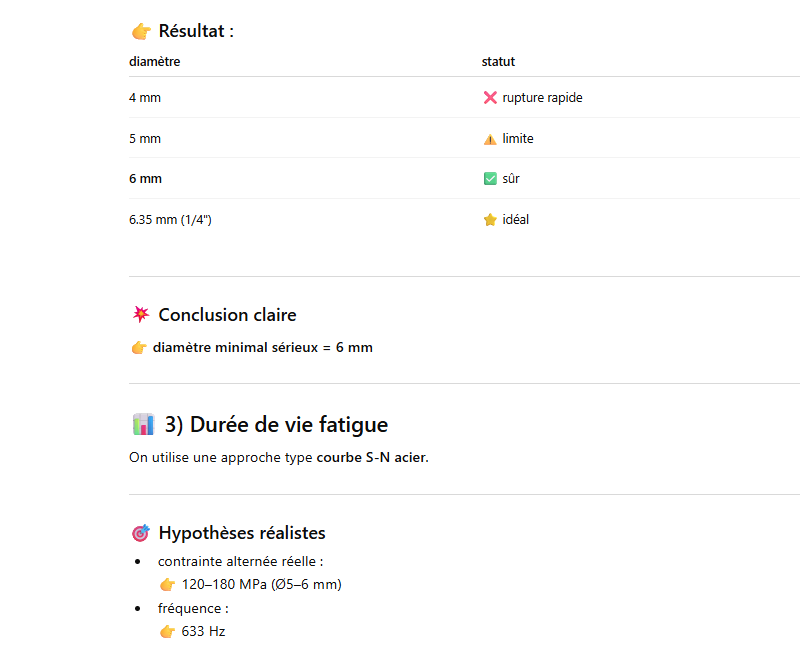Click the green check mark beside sûr

pyautogui.click(x=490, y=179)
